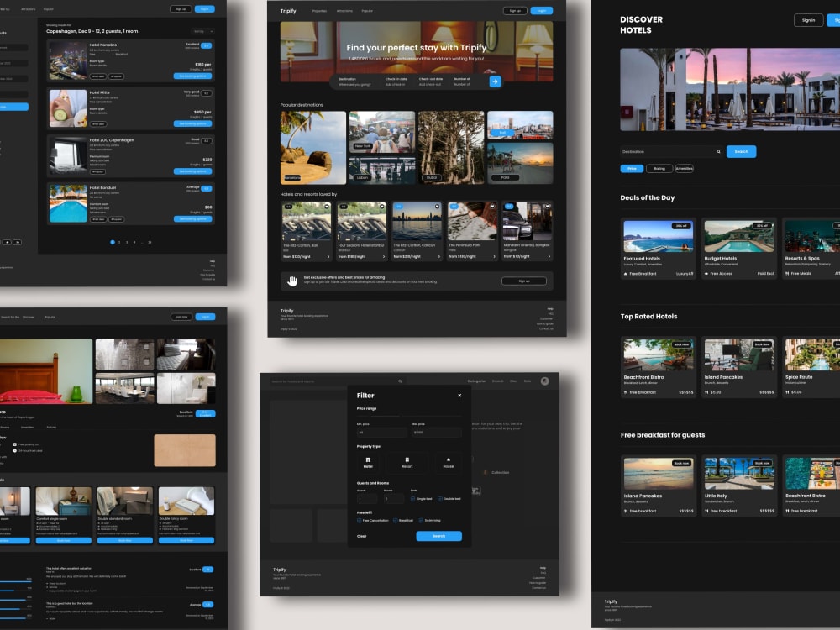Open the sorting dropdown on Copenhagen results
This screenshot has width=840, height=630.
click(x=203, y=32)
